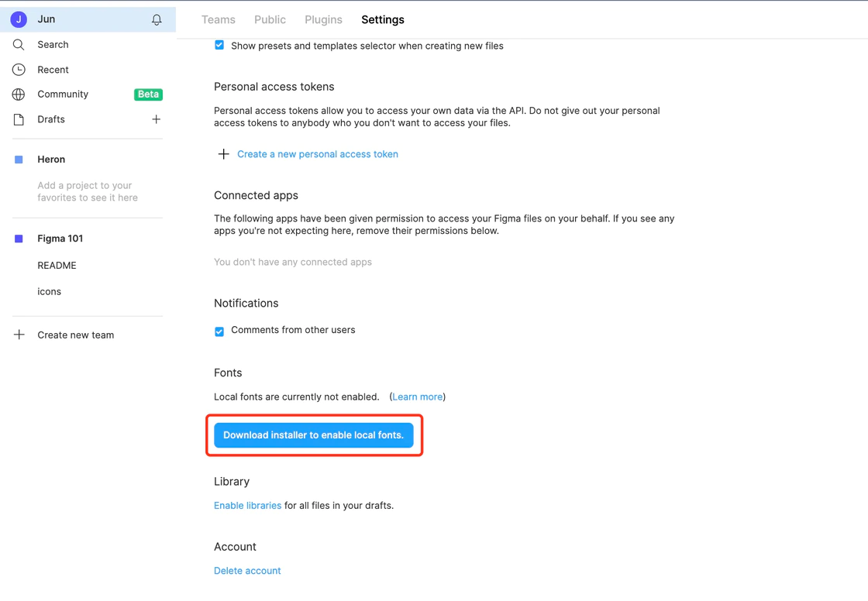Click the Community globe icon
The width and height of the screenshot is (868, 601).
[x=19, y=94]
